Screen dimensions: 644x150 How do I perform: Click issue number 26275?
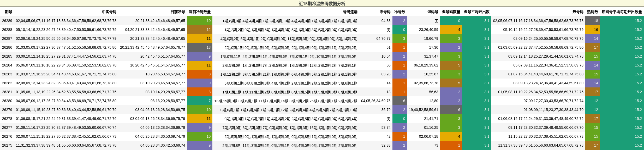coord(7,145)
